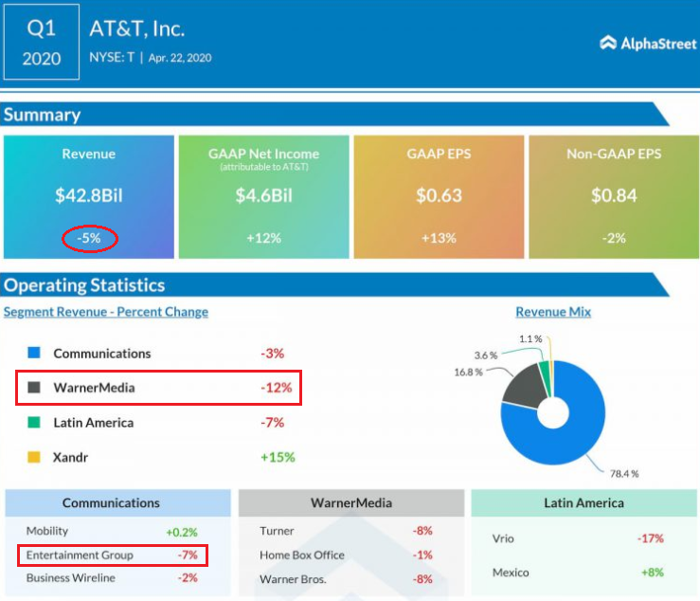Open the Segment Revenue - Percent Change link

tap(106, 312)
